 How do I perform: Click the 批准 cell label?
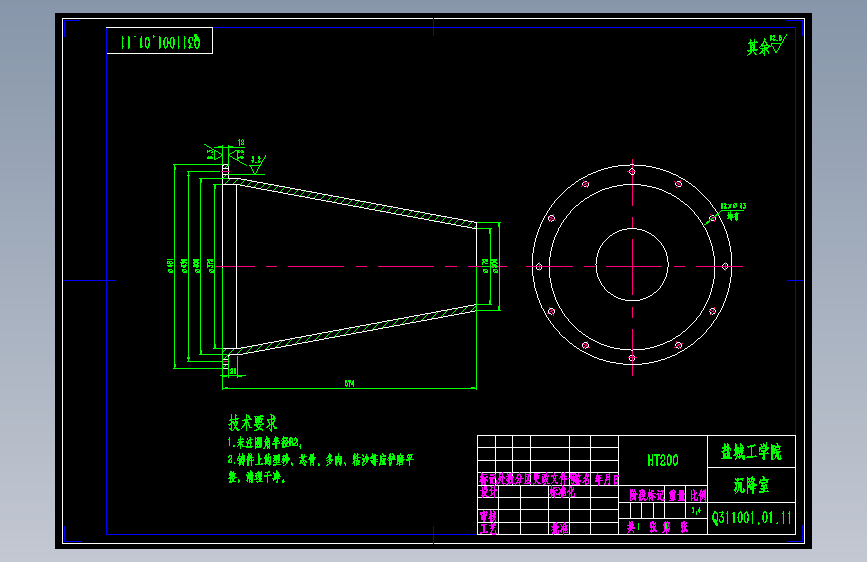coord(559,529)
